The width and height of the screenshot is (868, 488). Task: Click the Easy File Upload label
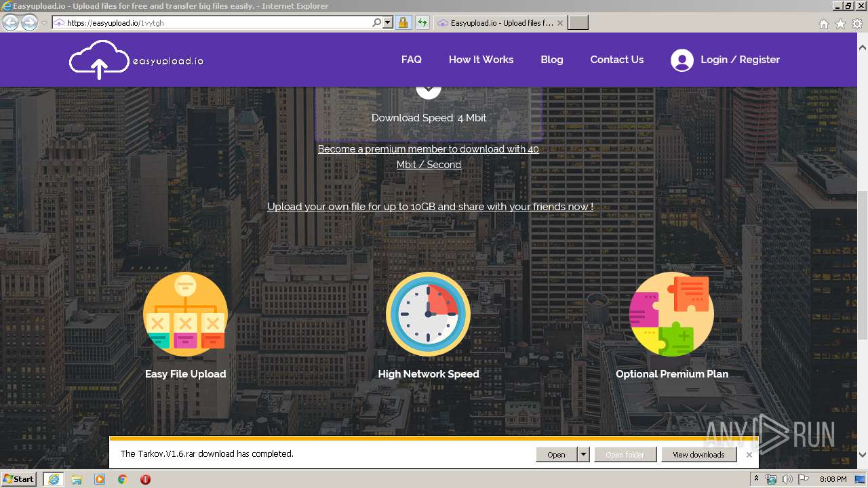tap(185, 373)
